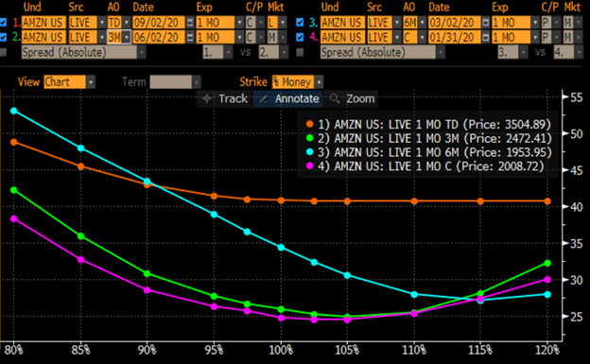The image size is (590, 364).
Task: Click legend text 3) AMZN US: LIVE 1 MO 6M
Action: (388, 152)
